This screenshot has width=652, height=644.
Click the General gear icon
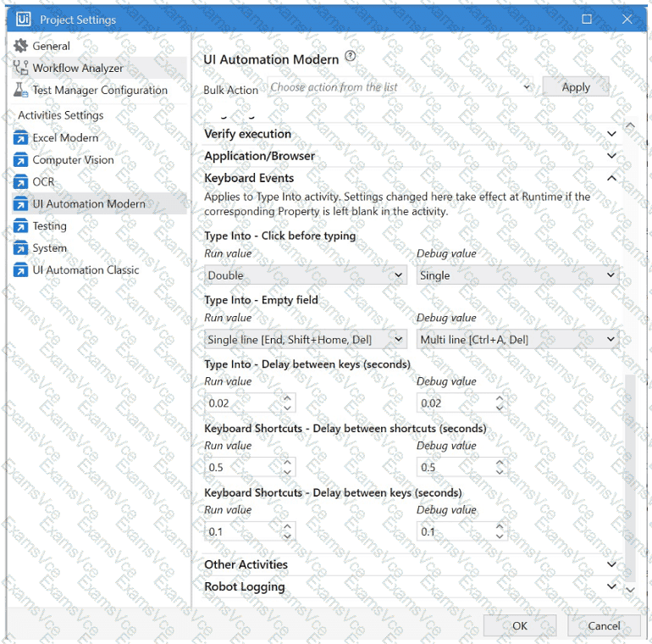(20, 46)
